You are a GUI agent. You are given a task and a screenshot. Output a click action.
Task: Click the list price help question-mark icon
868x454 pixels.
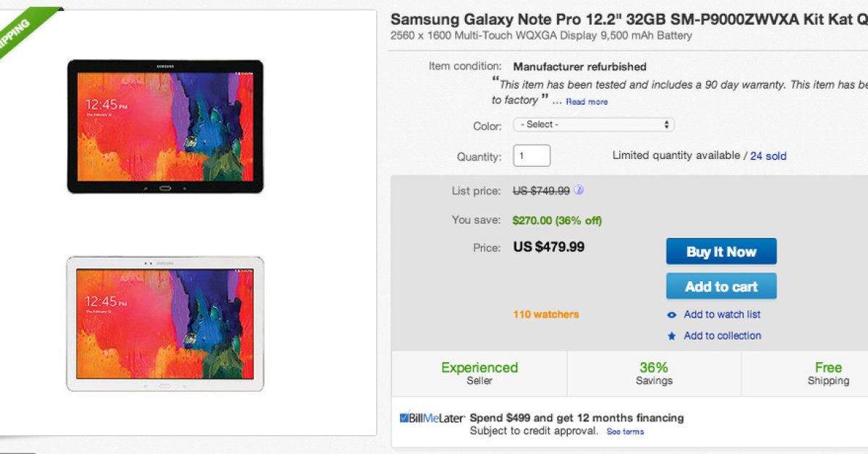pos(579,191)
